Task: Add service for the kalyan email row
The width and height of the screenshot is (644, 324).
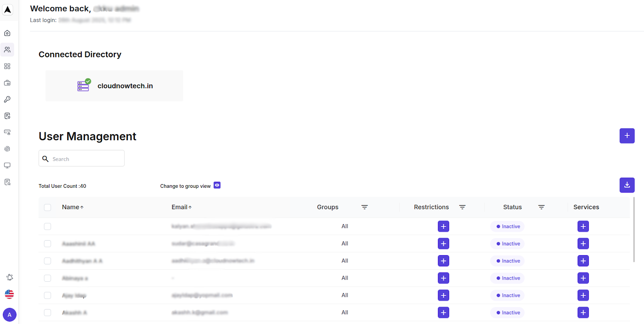Action: click(583, 226)
